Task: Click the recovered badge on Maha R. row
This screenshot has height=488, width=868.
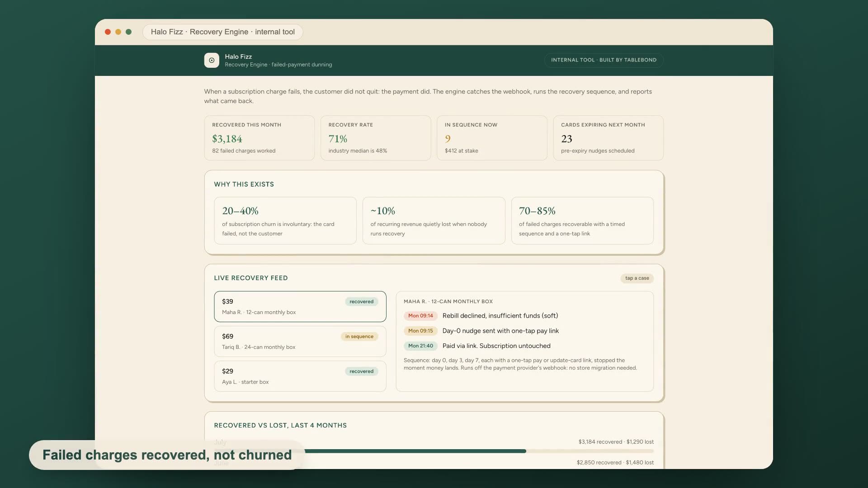Action: 362,301
